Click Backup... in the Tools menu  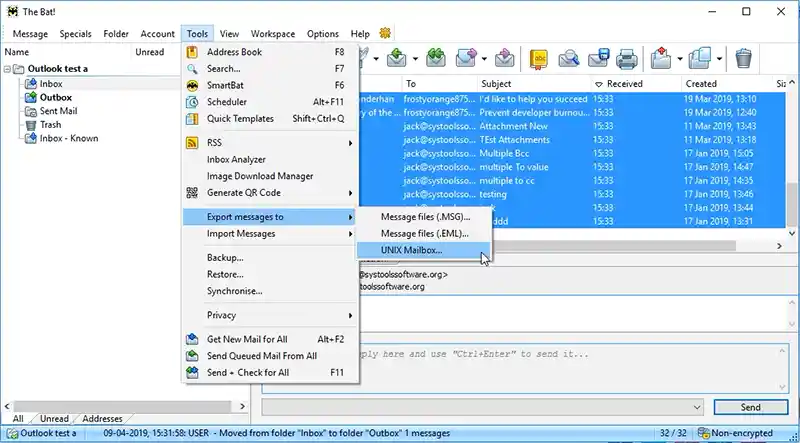[271, 258]
